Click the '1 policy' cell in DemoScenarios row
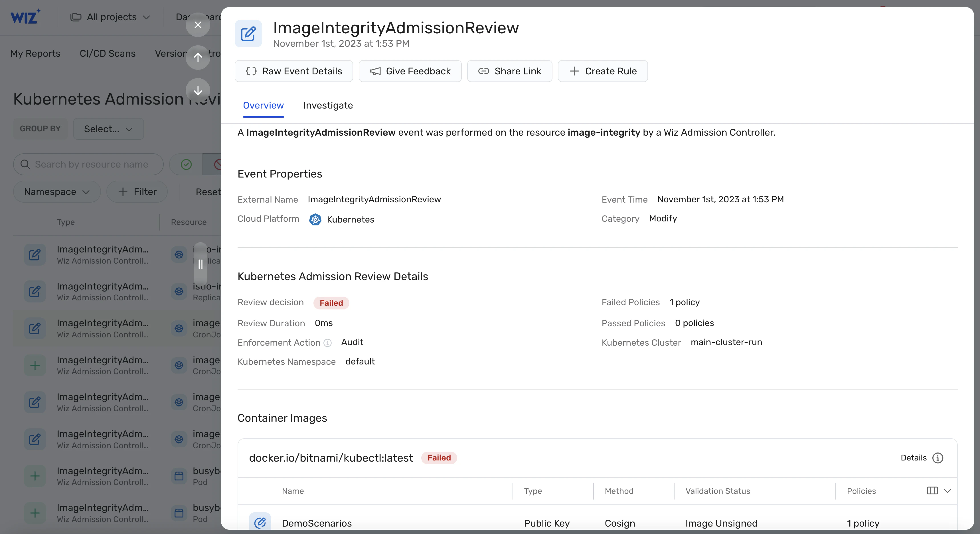This screenshot has width=980, height=534. [x=863, y=523]
